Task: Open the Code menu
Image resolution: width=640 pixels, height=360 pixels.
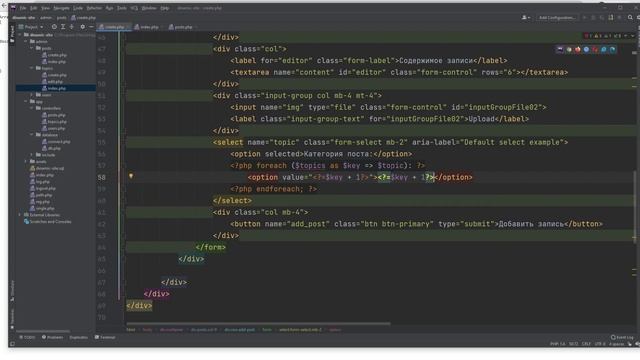Action: tap(78, 8)
